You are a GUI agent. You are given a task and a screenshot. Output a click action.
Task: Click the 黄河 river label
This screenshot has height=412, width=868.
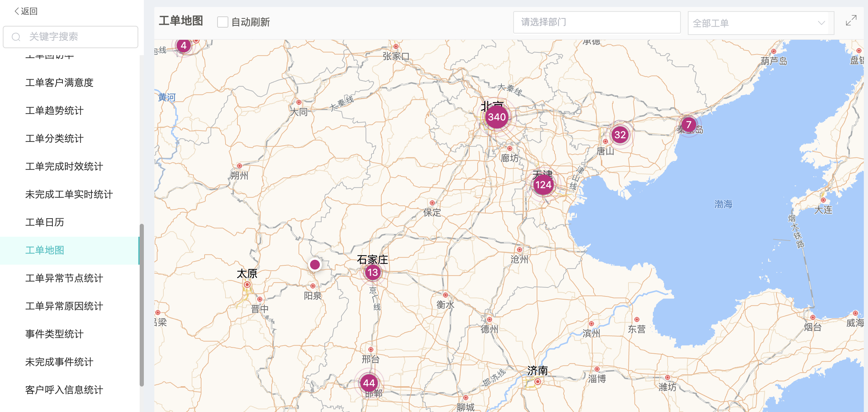pos(167,97)
